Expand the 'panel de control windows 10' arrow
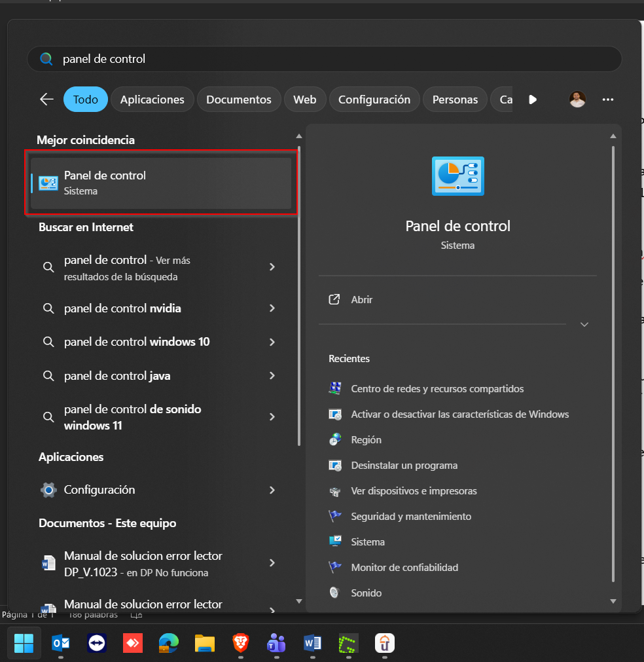The width and height of the screenshot is (644, 662). tap(272, 342)
